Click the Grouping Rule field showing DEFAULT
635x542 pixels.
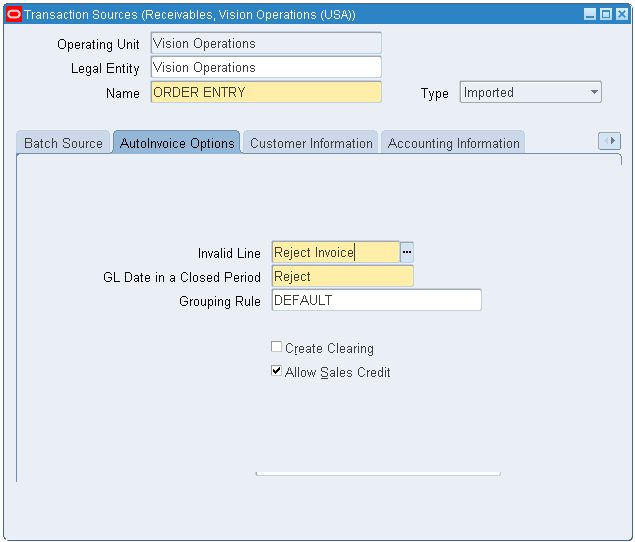pyautogui.click(x=376, y=301)
